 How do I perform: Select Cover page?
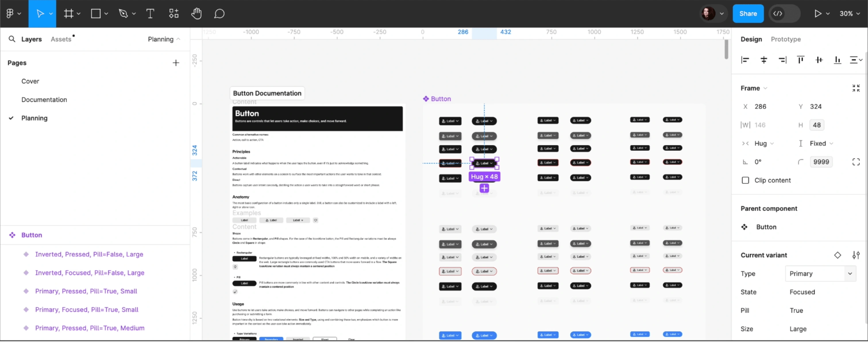point(30,81)
